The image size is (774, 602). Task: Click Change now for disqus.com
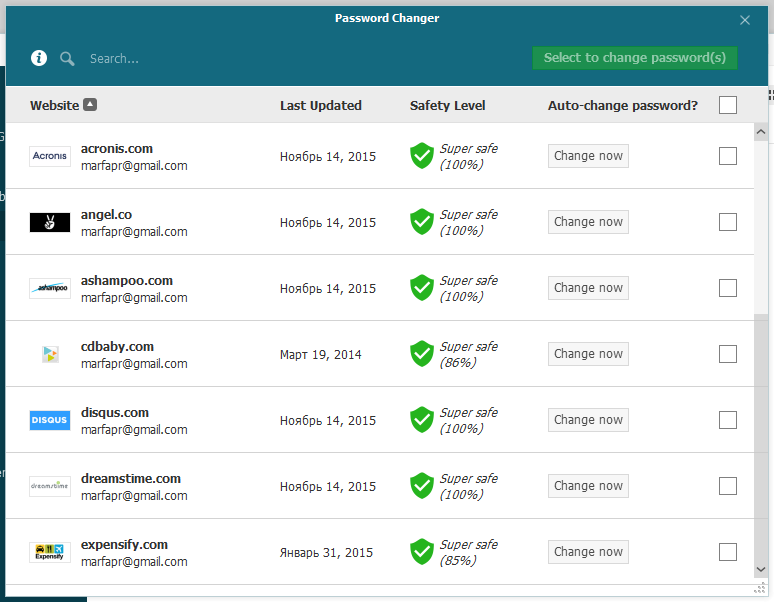(588, 420)
